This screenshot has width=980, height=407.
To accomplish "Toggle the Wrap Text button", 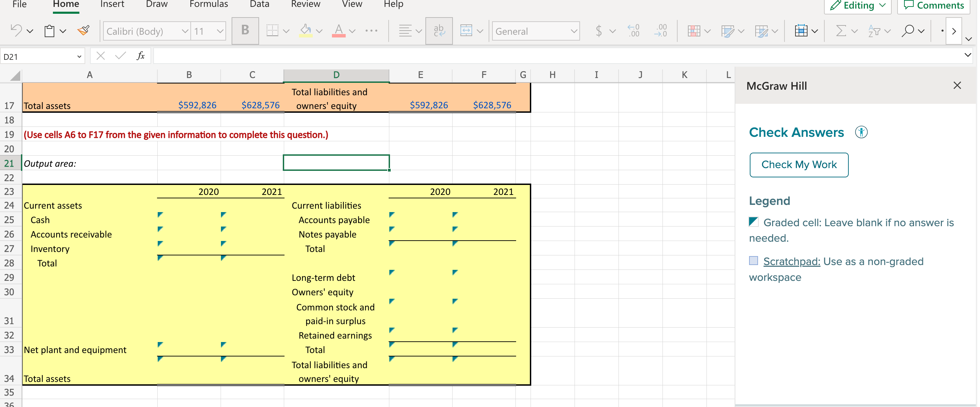I will (x=439, y=31).
